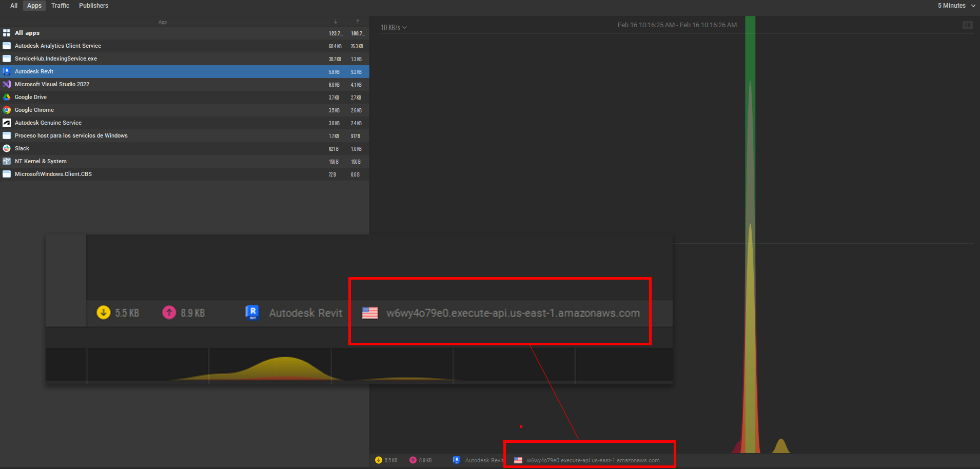Image resolution: width=980 pixels, height=469 pixels.
Task: Sort apps using the download column arrow
Action: click(336, 22)
